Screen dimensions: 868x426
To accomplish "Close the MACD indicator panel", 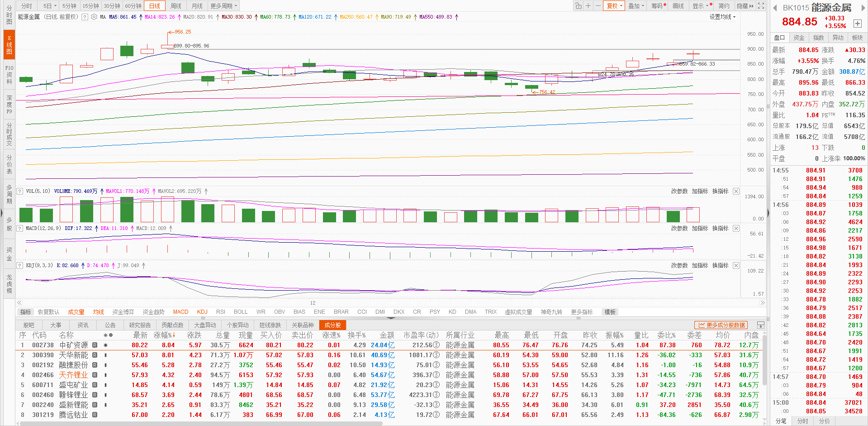I will click(736, 229).
